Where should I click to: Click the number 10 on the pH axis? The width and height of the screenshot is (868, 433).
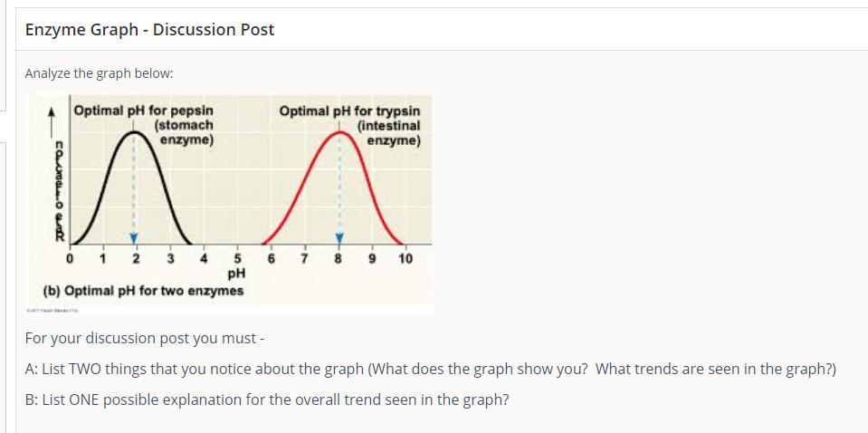pos(405,258)
